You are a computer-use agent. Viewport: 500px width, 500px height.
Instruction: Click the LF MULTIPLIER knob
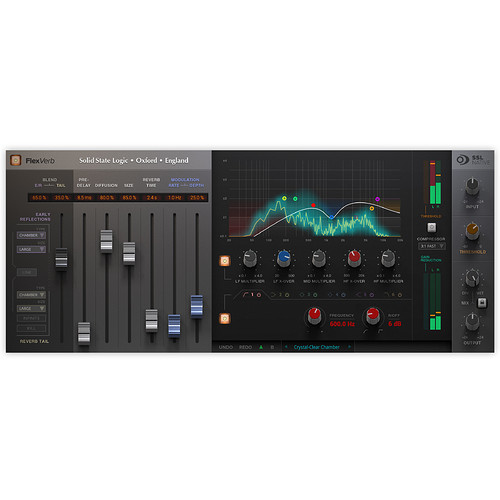[250, 258]
